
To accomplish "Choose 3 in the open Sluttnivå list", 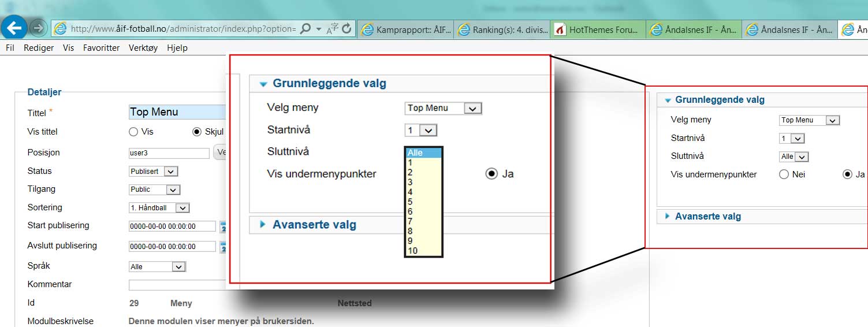I will [x=424, y=182].
